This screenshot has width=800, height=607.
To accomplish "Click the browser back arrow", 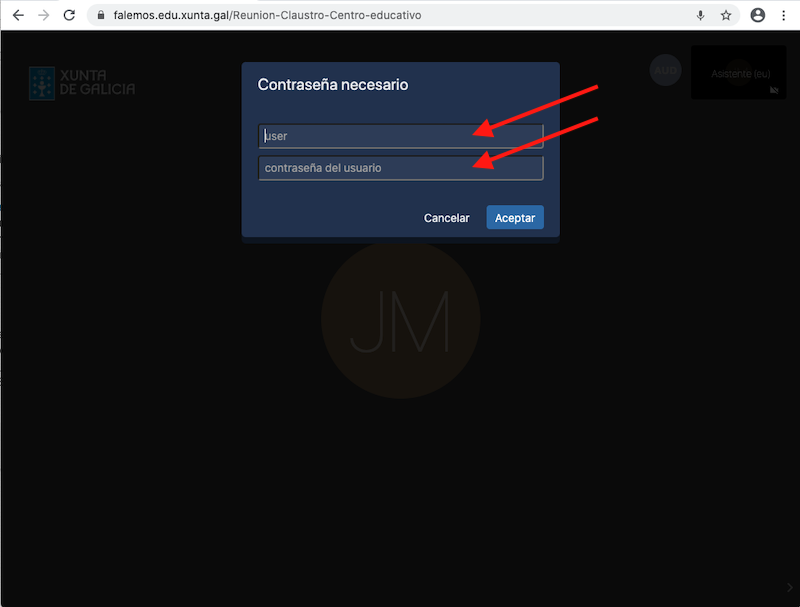I will coord(17,15).
